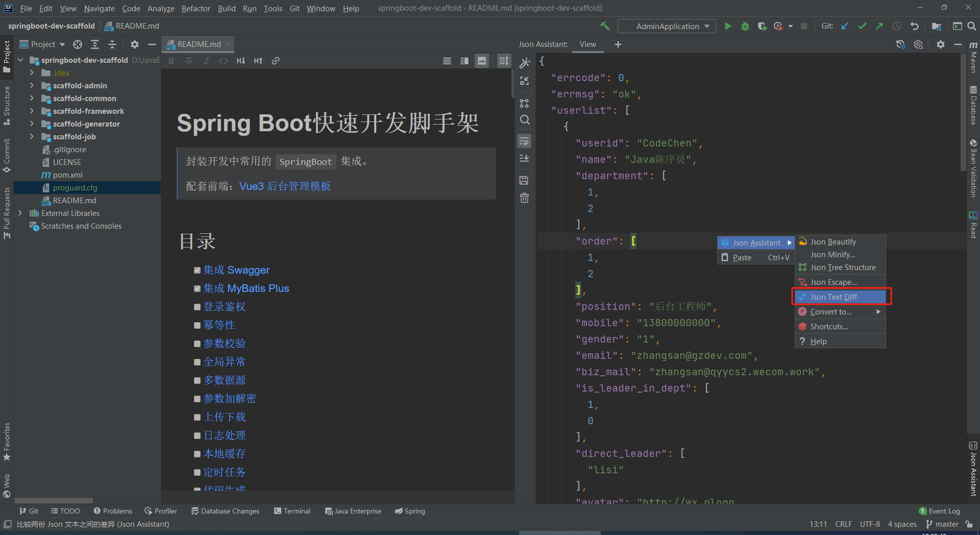
Task: Click the search icon in Json Assistant panel
Action: click(x=524, y=120)
